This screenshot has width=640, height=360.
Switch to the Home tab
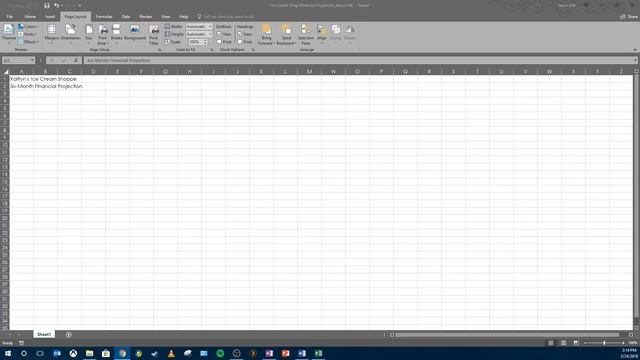(x=30, y=17)
